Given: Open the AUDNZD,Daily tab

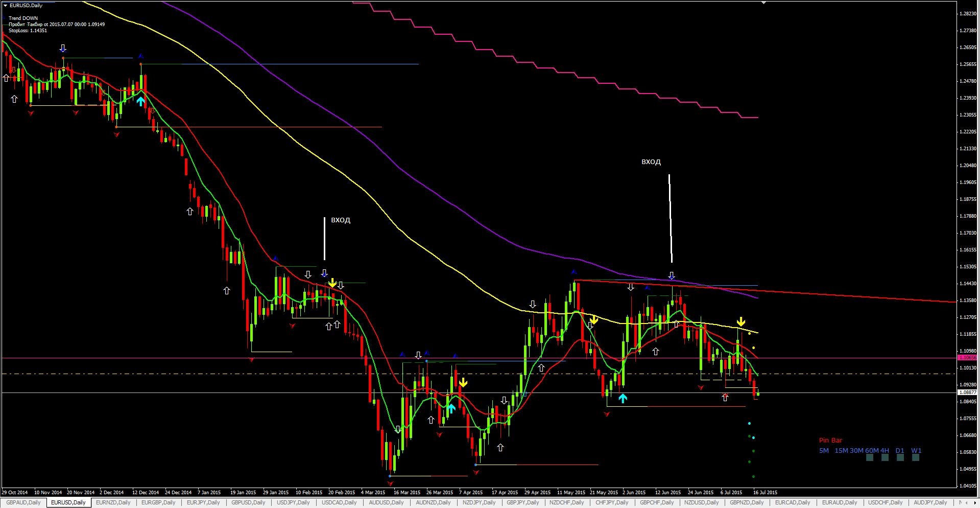Looking at the screenshot, I should point(433,503).
